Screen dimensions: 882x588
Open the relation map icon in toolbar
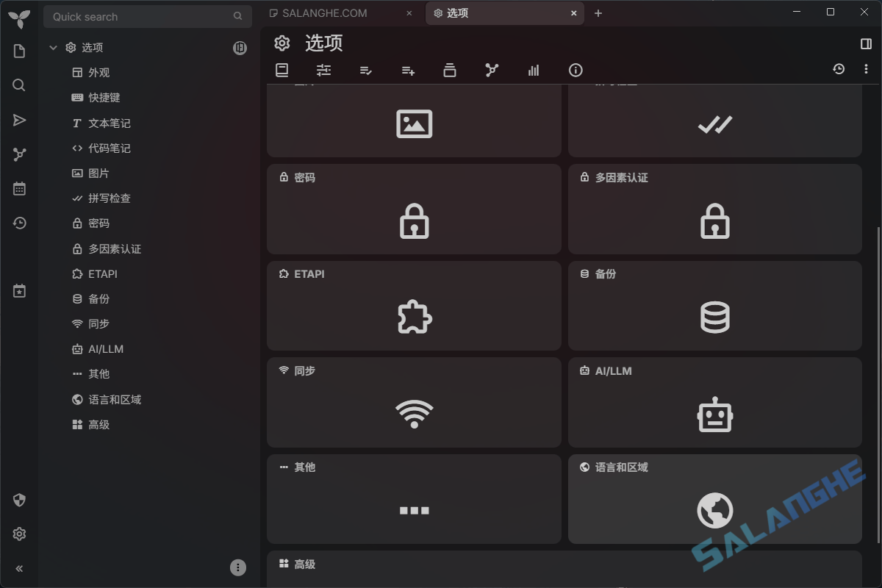491,70
